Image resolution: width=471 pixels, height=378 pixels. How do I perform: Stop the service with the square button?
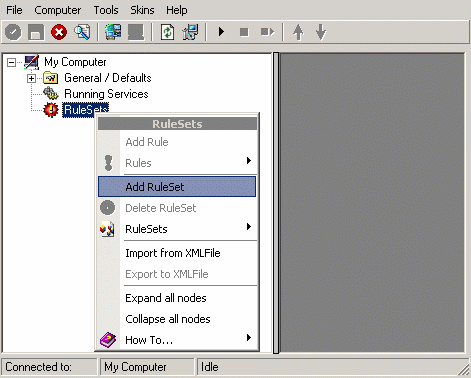(244, 32)
